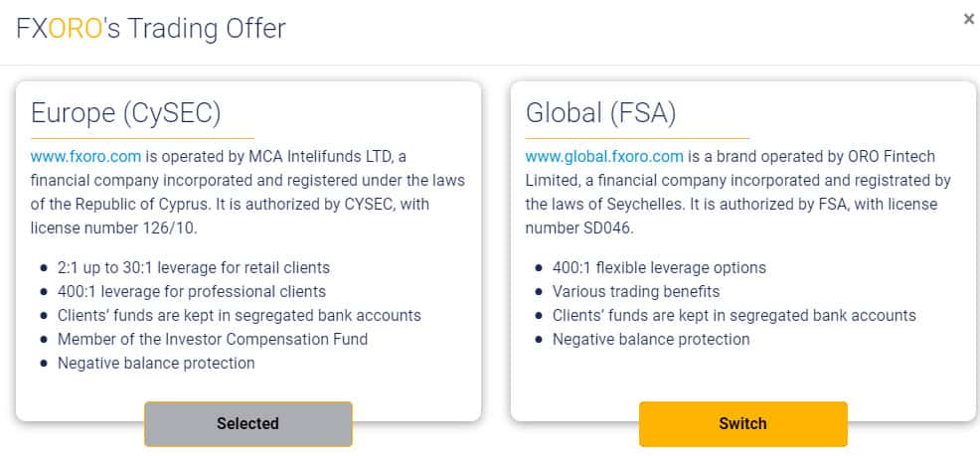The width and height of the screenshot is (980, 456).
Task: Select the '2:1 up to 30:1 leverage' bullet
Action: [x=193, y=267]
